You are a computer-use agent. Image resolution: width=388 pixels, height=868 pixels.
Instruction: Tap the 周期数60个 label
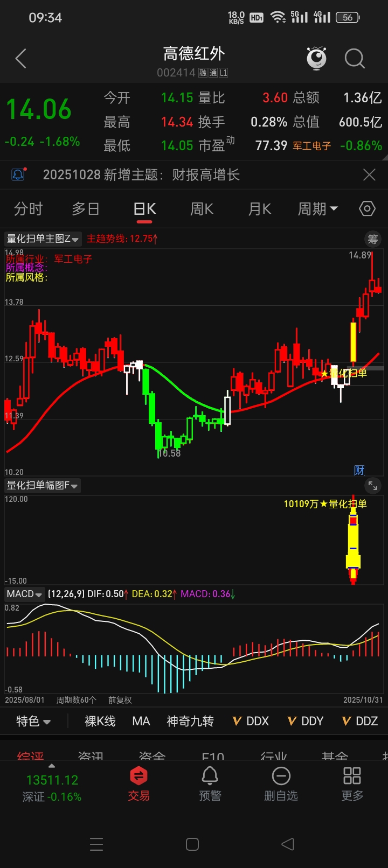[x=77, y=700]
